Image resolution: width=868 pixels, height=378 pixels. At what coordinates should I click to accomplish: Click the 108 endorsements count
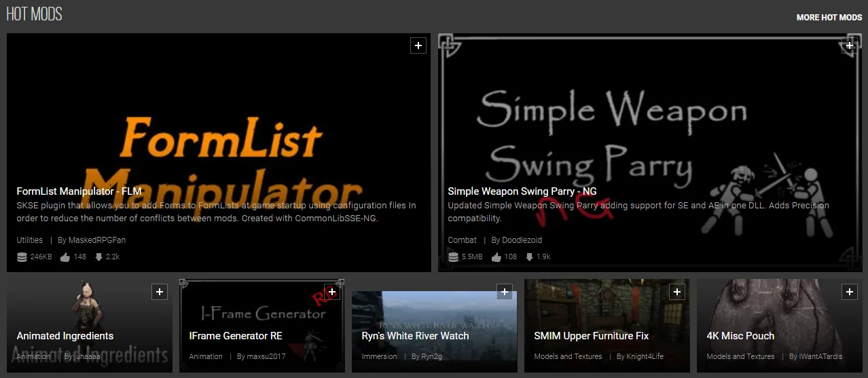pyautogui.click(x=510, y=257)
